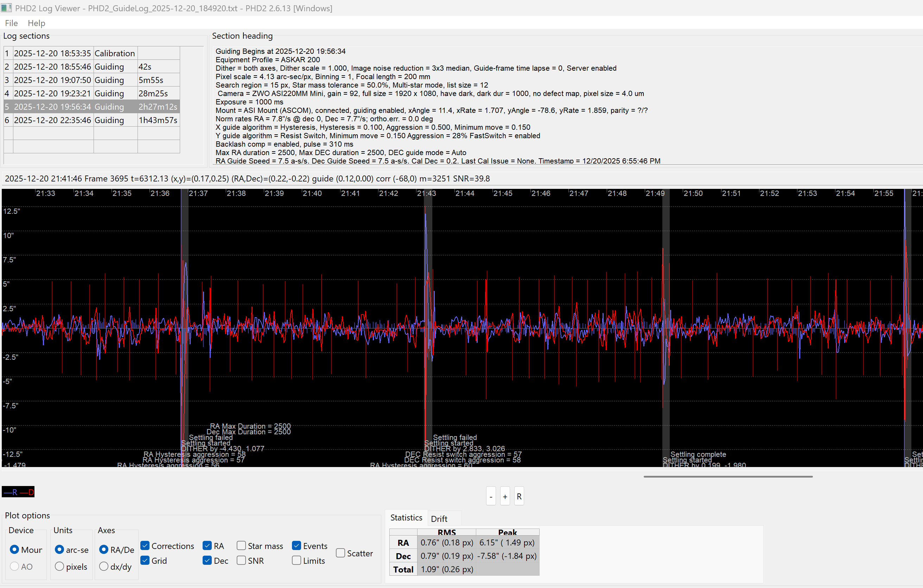Click the R reset zoom button
The height and width of the screenshot is (588, 923).
(519, 496)
